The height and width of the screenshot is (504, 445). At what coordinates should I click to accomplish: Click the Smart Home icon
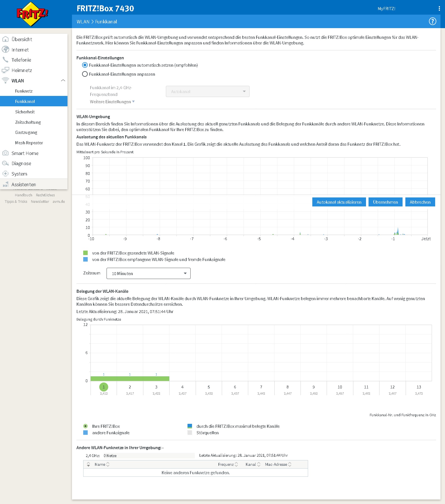click(x=5, y=153)
